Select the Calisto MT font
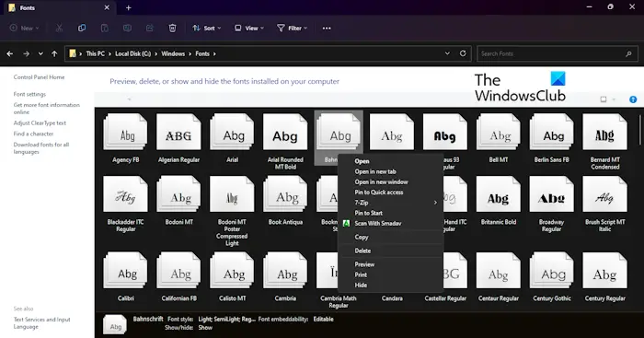644x338 pixels. click(x=232, y=277)
